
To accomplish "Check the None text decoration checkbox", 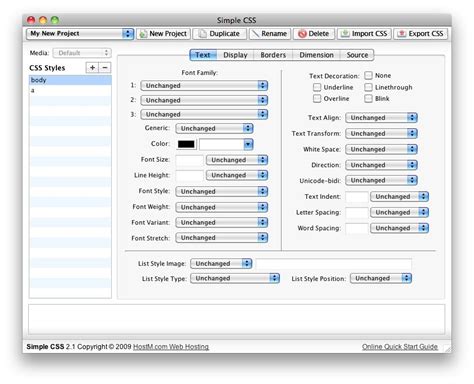I will point(368,75).
